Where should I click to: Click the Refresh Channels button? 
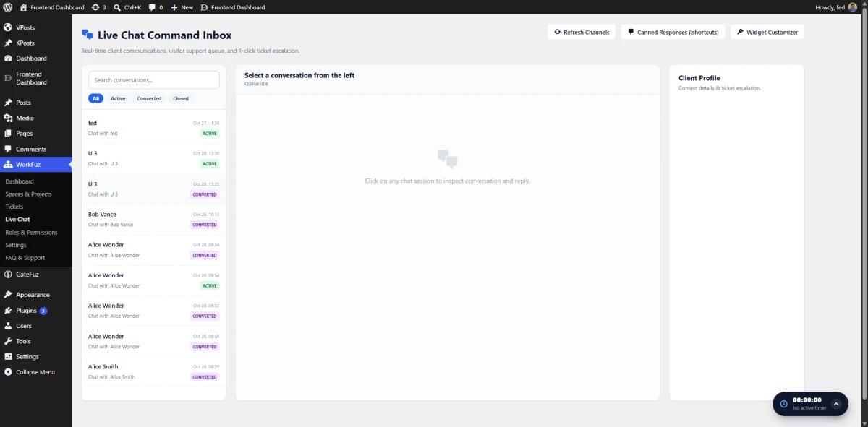tap(582, 32)
